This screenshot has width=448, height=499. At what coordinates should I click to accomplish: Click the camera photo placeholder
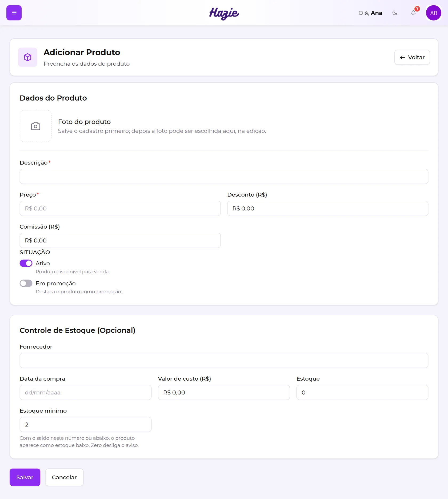point(35,126)
